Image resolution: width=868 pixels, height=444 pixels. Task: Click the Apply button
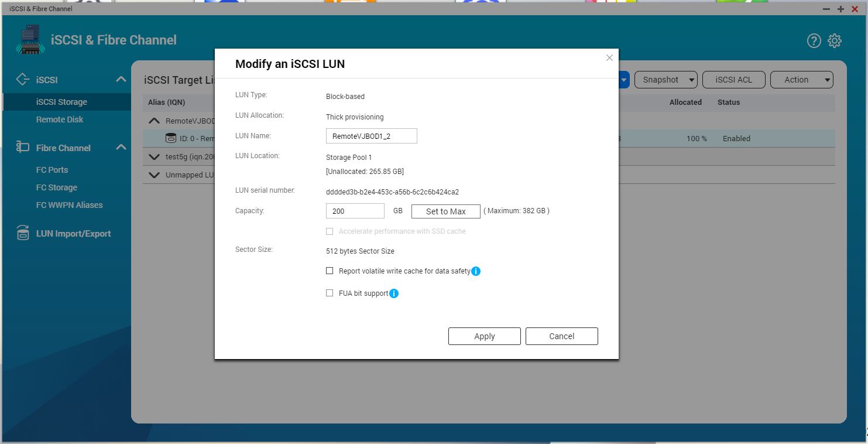click(484, 336)
